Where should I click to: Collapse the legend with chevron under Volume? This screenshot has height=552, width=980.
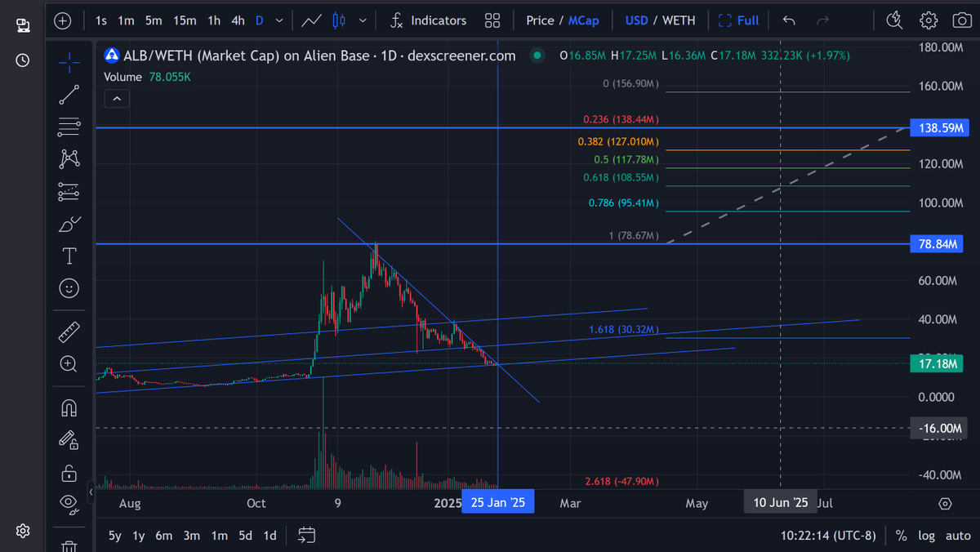(117, 99)
